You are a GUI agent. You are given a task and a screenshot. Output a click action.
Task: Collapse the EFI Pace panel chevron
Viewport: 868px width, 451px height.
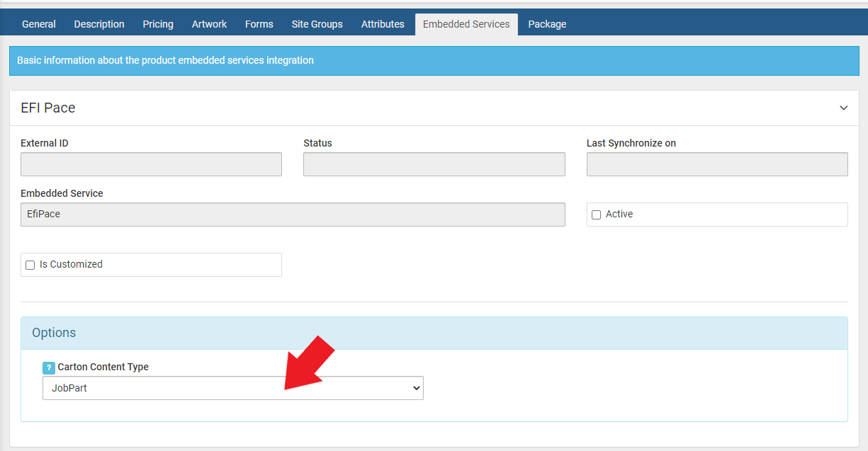point(843,108)
